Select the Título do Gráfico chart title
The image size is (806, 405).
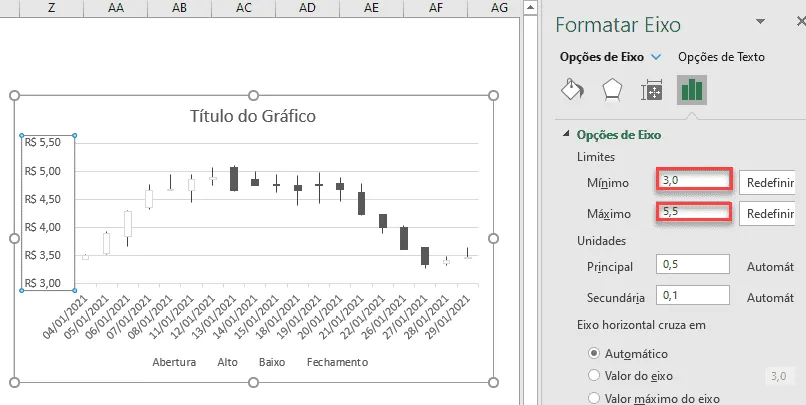coord(253,116)
